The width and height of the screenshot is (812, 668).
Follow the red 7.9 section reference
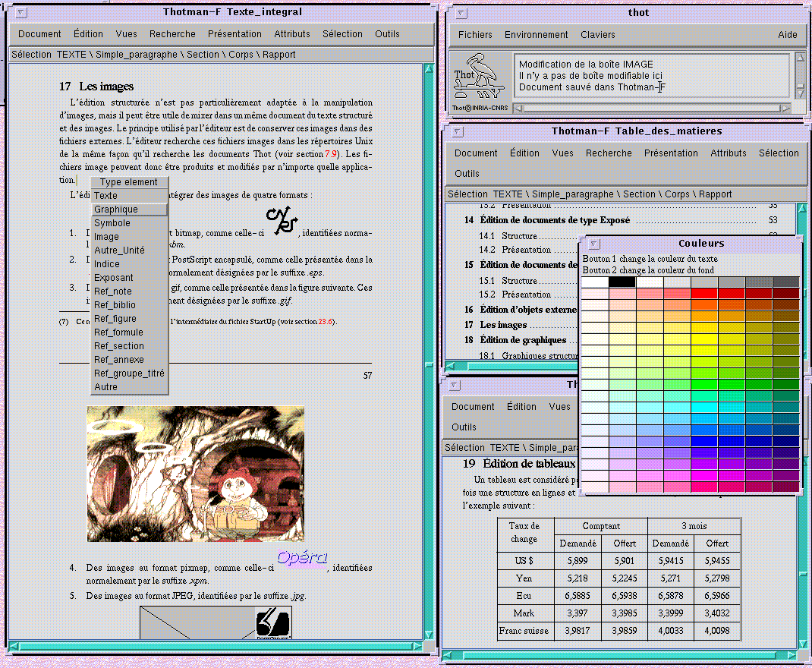coord(331,155)
